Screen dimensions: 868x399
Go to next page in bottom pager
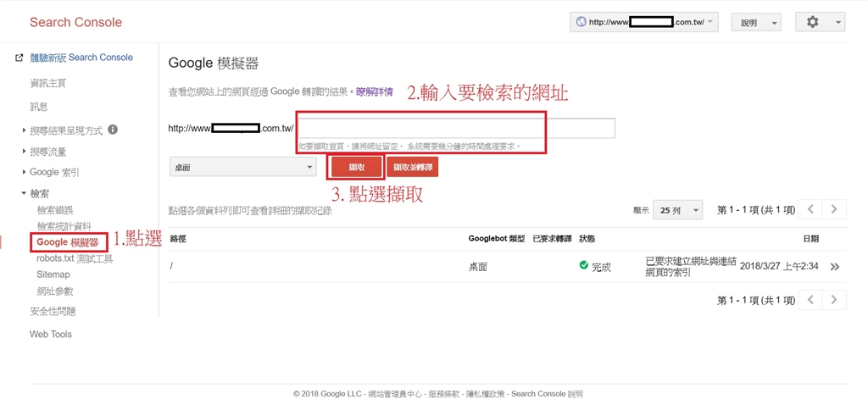coord(834,300)
